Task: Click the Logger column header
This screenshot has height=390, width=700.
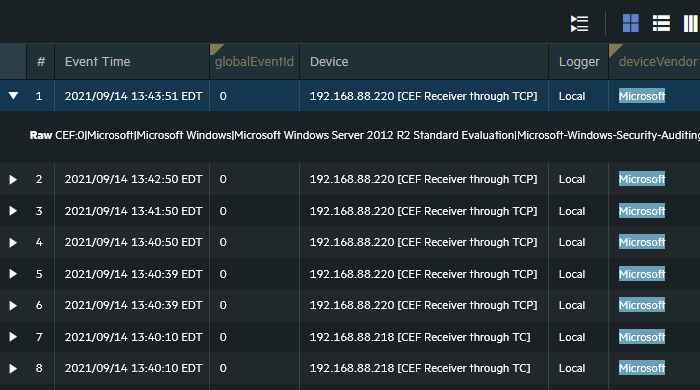Action: coord(579,62)
